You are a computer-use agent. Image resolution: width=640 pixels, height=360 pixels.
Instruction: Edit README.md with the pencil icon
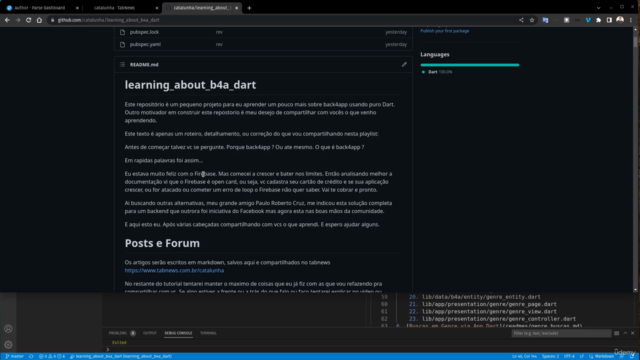(404, 64)
